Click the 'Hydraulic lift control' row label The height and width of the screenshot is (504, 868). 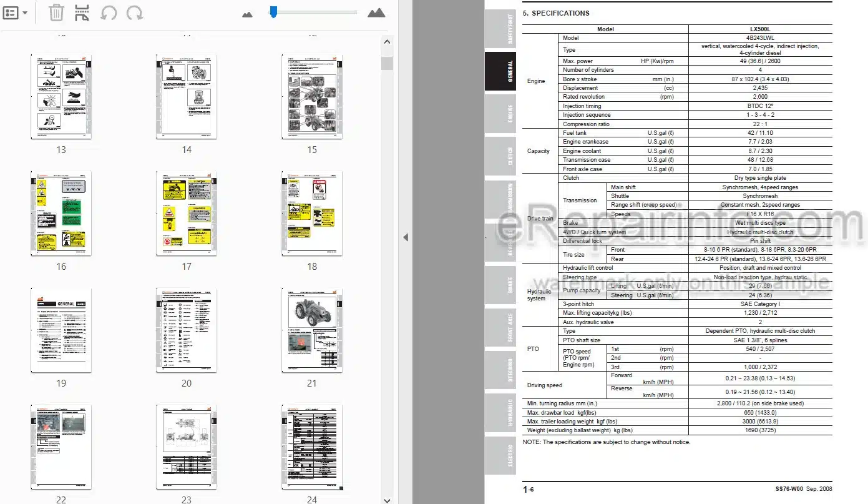coord(588,268)
